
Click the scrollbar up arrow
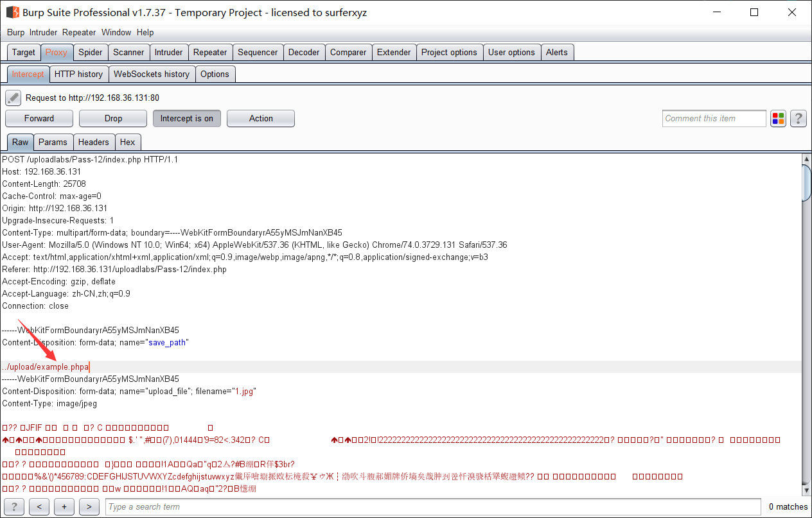click(x=807, y=159)
